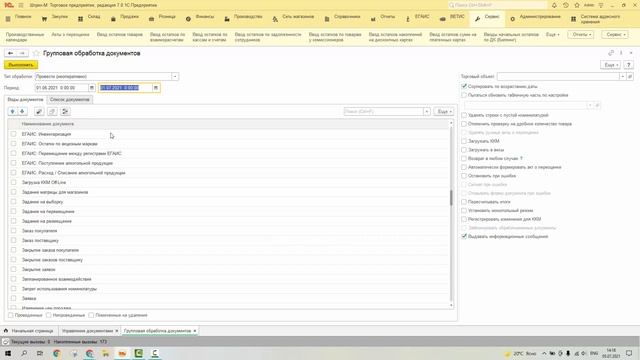This screenshot has width=640, height=360.
Task: Toggle Непроведенные filter checkbox
Action: click(x=49, y=315)
